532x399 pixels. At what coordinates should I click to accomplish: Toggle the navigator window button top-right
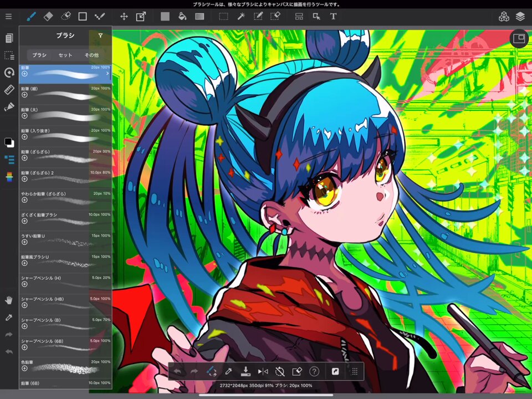click(519, 38)
